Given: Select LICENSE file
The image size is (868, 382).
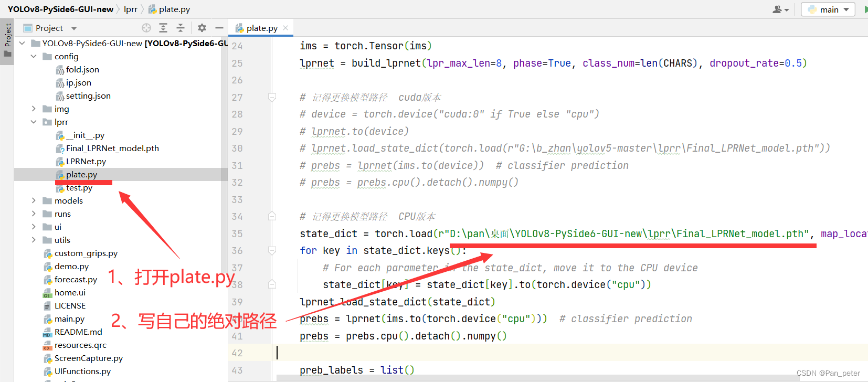Looking at the screenshot, I should pyautogui.click(x=70, y=305).
